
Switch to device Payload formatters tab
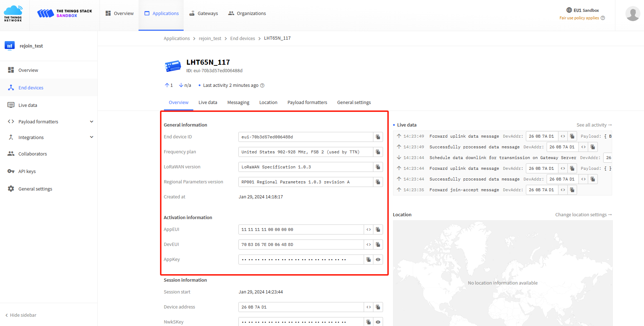tap(307, 103)
